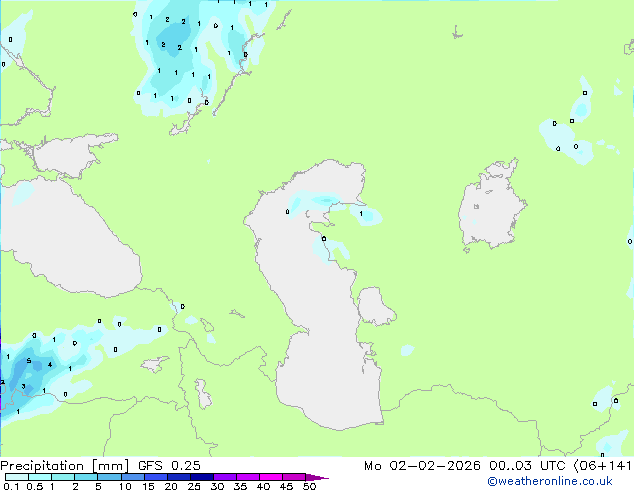This screenshot has width=634, height=490.
Task: Click the 'GFS 0.25' model label
Action: coord(169,466)
